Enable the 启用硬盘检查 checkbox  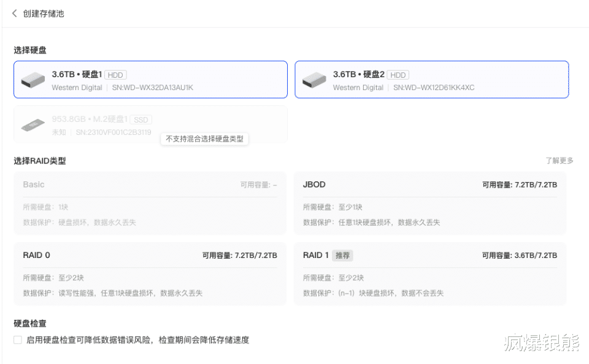click(18, 340)
